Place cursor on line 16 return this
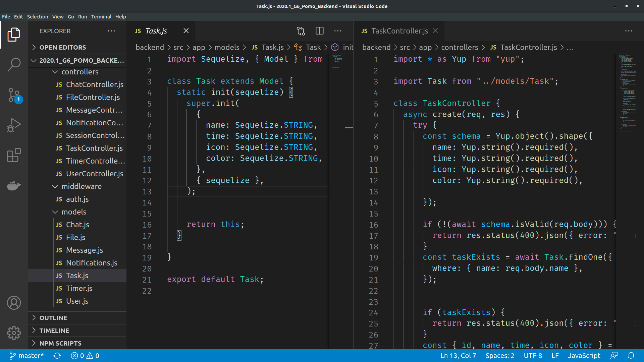The width and height of the screenshot is (644, 362). [215, 224]
